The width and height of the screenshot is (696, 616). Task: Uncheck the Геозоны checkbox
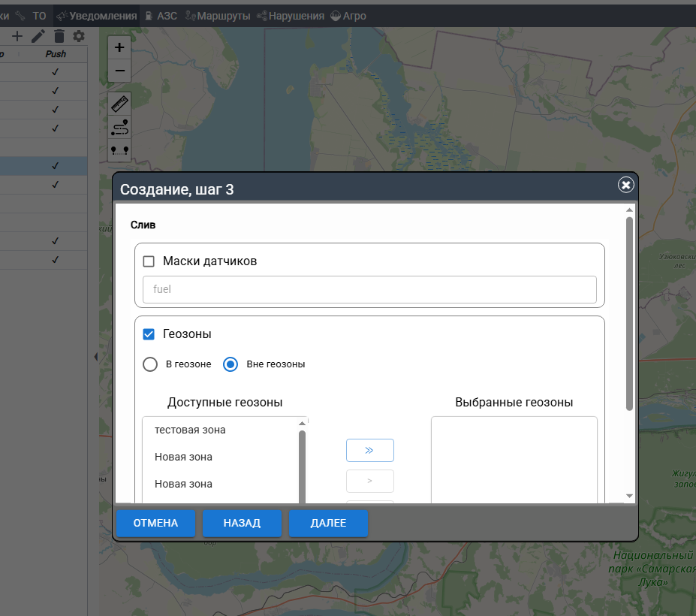[x=149, y=334]
